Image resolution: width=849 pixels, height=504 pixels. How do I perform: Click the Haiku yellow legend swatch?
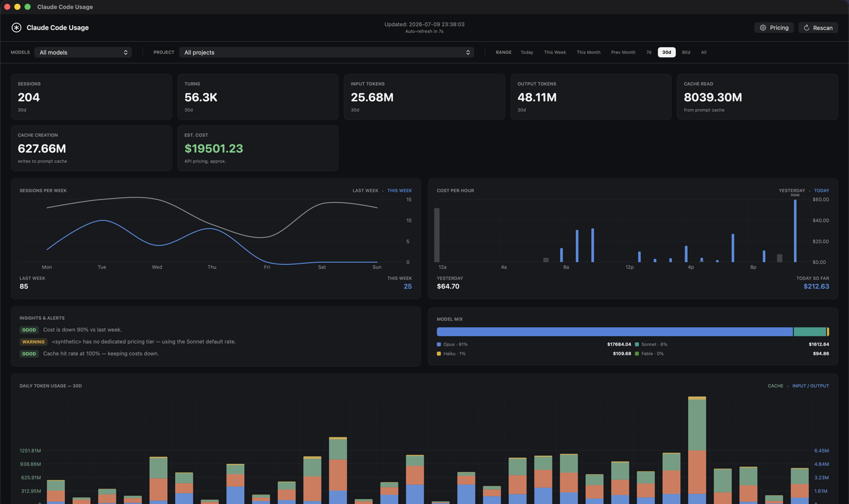439,353
